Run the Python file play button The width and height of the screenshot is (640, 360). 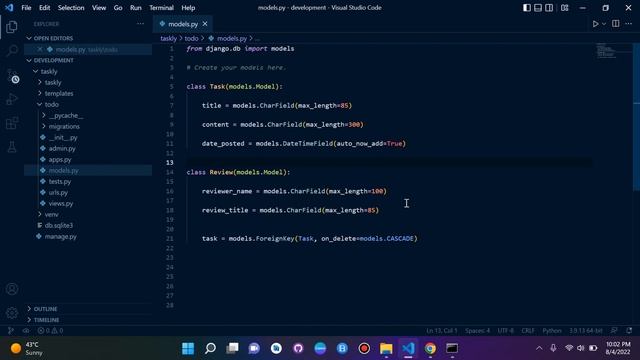[x=595, y=24]
